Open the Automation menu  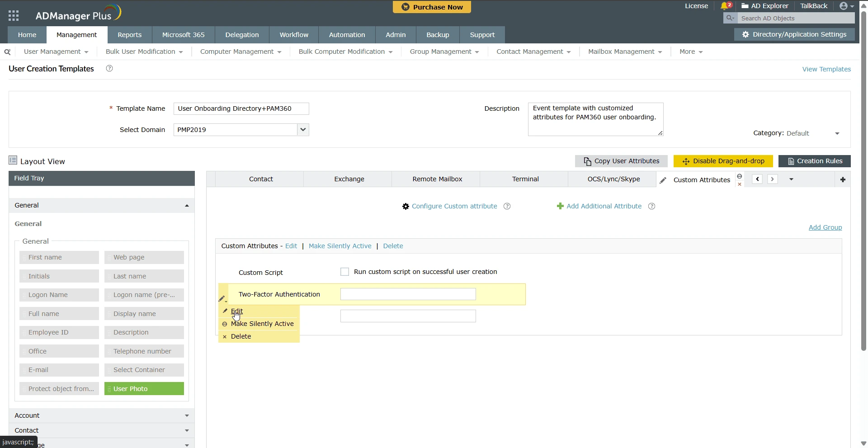point(347,35)
